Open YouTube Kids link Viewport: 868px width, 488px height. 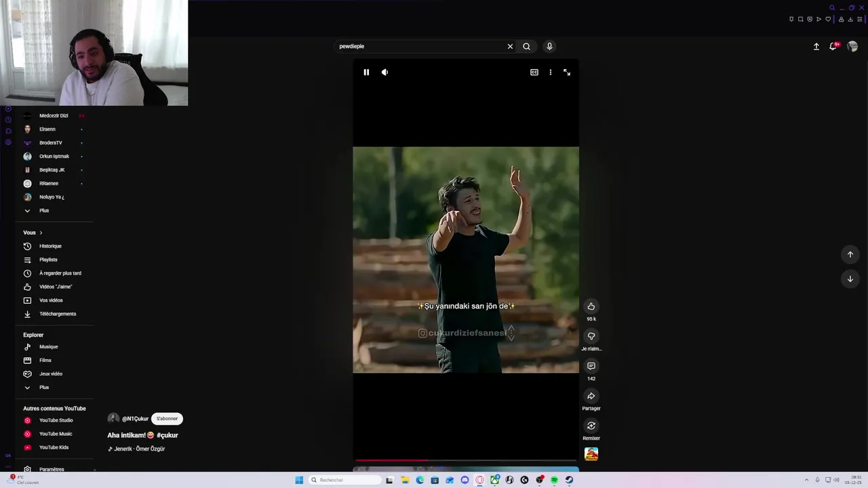(54, 447)
